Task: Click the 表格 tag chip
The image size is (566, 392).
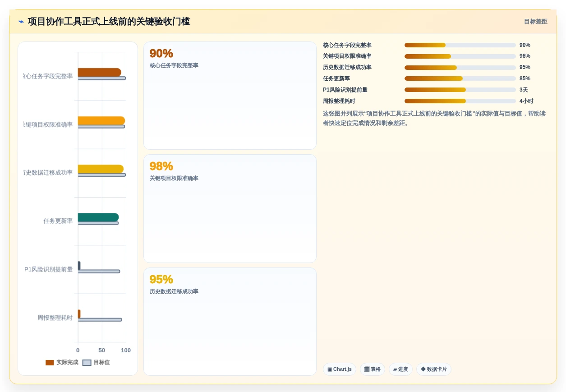Action: point(372,369)
